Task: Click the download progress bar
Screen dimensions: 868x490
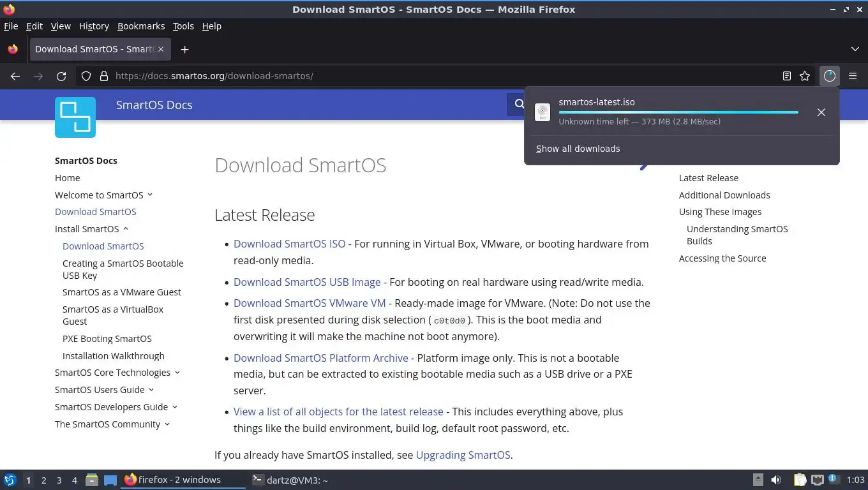Action: point(678,112)
